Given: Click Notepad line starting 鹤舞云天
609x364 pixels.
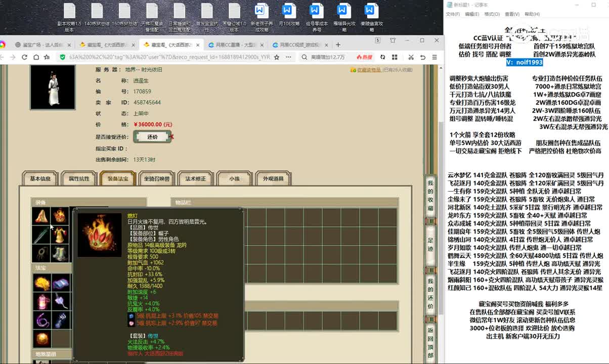Looking at the screenshot, I should point(526,255).
